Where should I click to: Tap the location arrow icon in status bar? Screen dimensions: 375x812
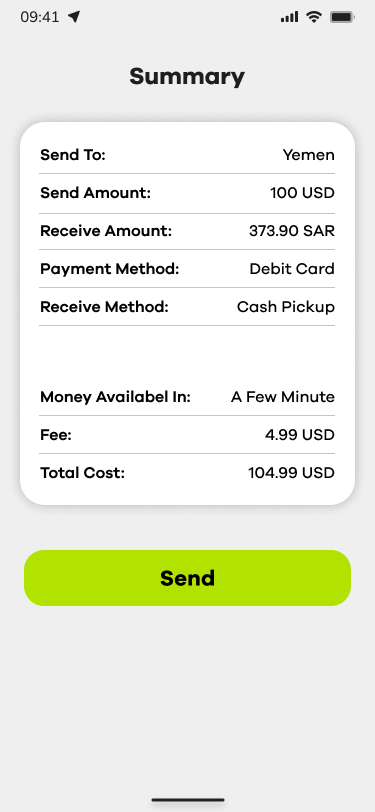(74, 17)
